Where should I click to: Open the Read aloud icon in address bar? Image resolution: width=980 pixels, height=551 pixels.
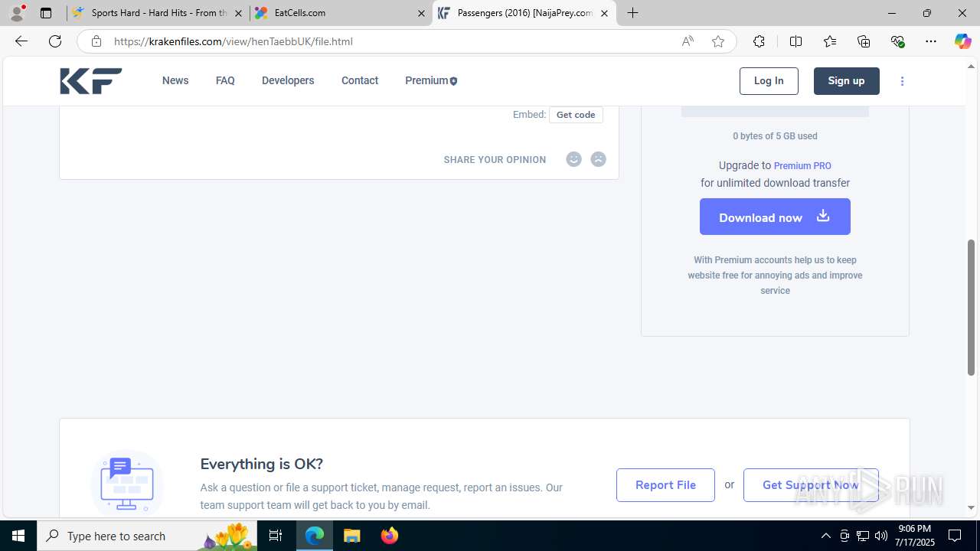coord(688,41)
